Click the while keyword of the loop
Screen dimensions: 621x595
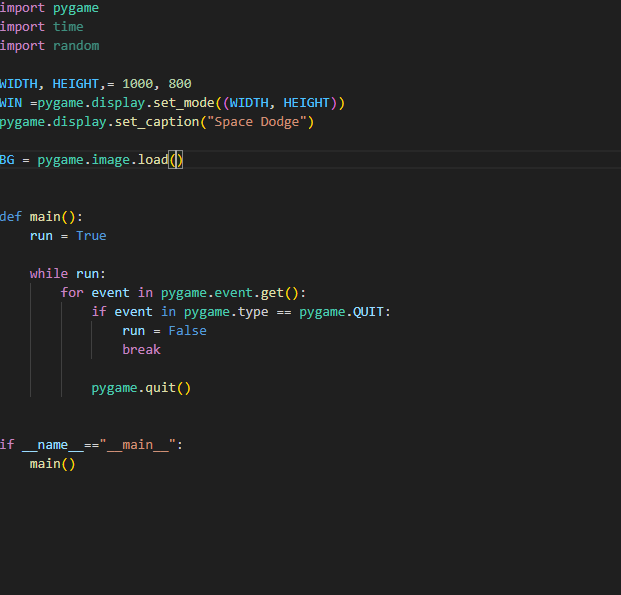49,274
